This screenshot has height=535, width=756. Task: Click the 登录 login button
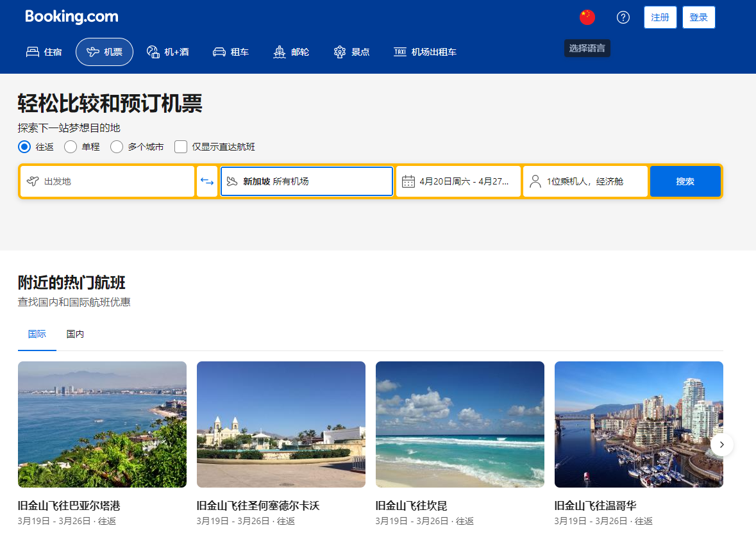(698, 17)
